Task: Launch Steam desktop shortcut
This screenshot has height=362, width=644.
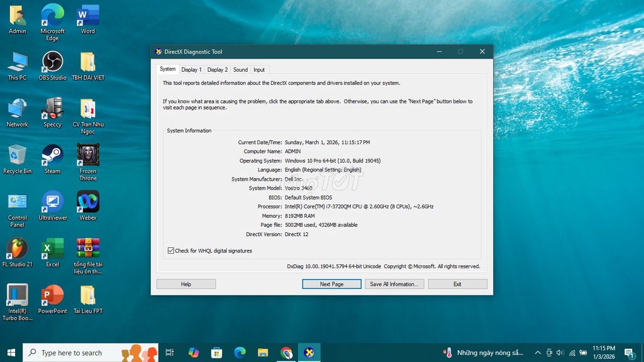Action: tap(53, 159)
